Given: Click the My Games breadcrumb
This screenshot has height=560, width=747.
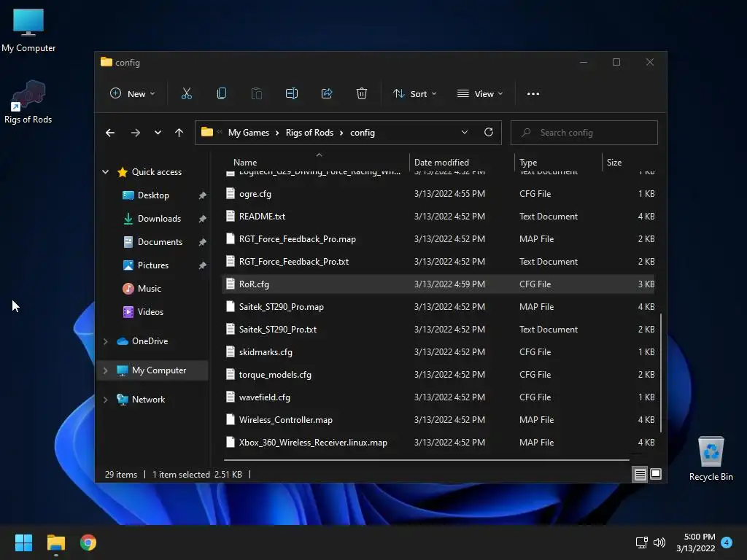Looking at the screenshot, I should tap(249, 133).
